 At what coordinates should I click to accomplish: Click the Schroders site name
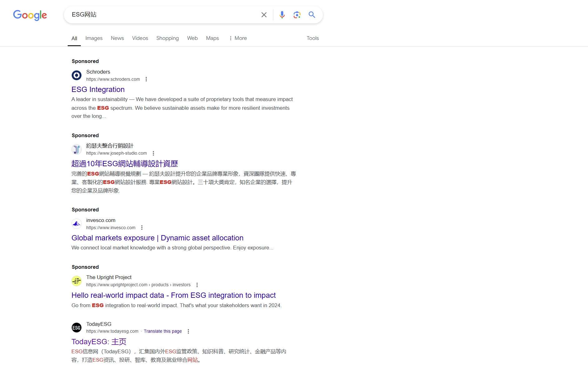(x=98, y=72)
